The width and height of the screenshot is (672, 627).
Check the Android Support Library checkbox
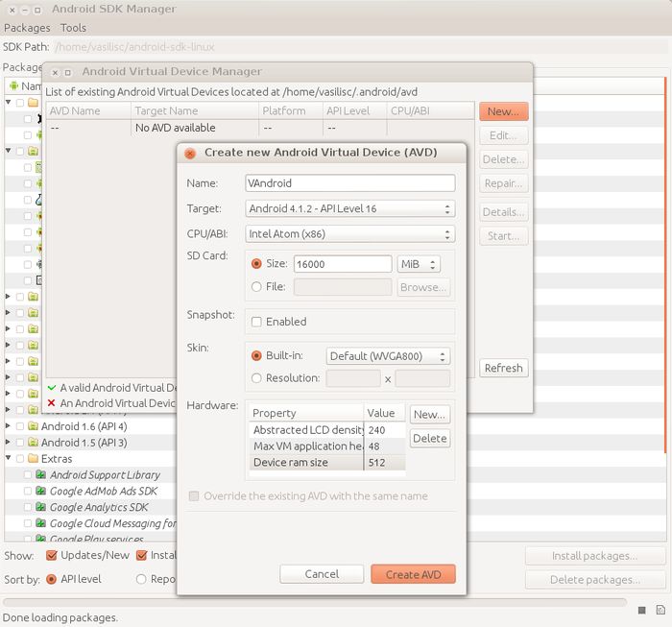28,474
